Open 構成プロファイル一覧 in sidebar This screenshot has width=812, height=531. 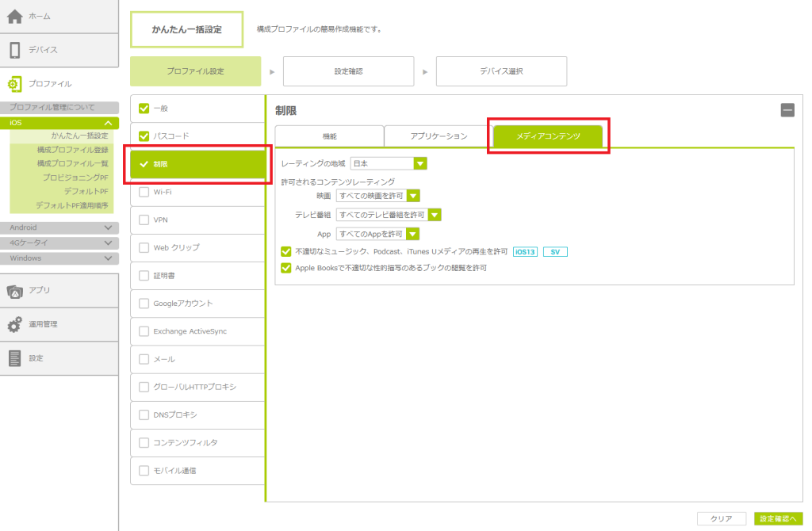click(x=72, y=163)
